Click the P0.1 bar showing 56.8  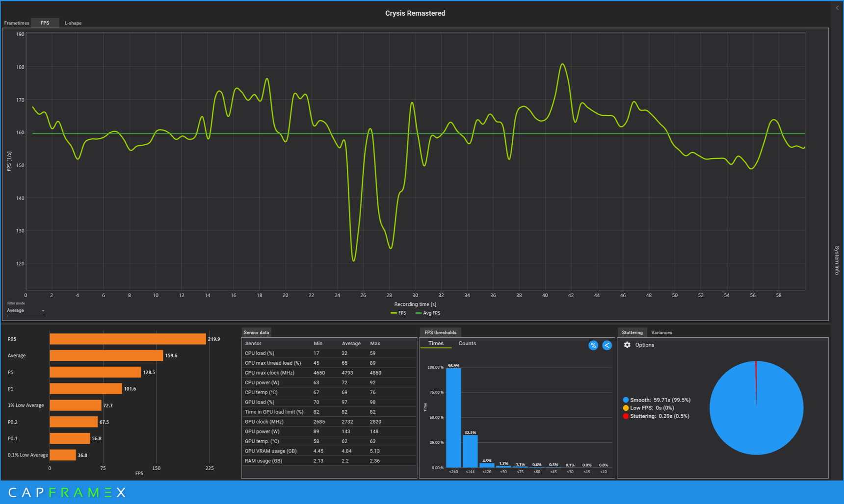point(70,438)
